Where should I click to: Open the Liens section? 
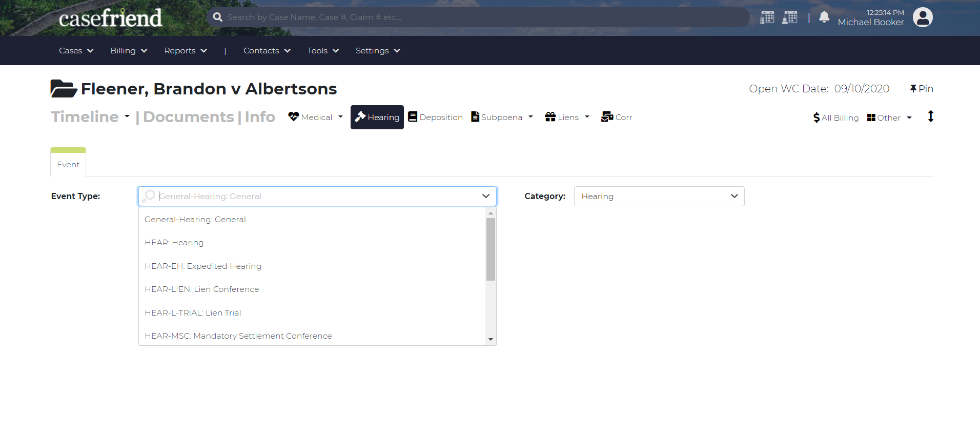coord(562,117)
